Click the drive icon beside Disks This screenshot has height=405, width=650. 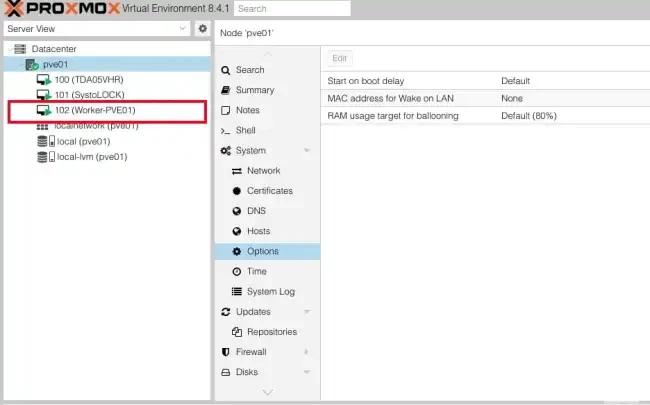(x=226, y=372)
